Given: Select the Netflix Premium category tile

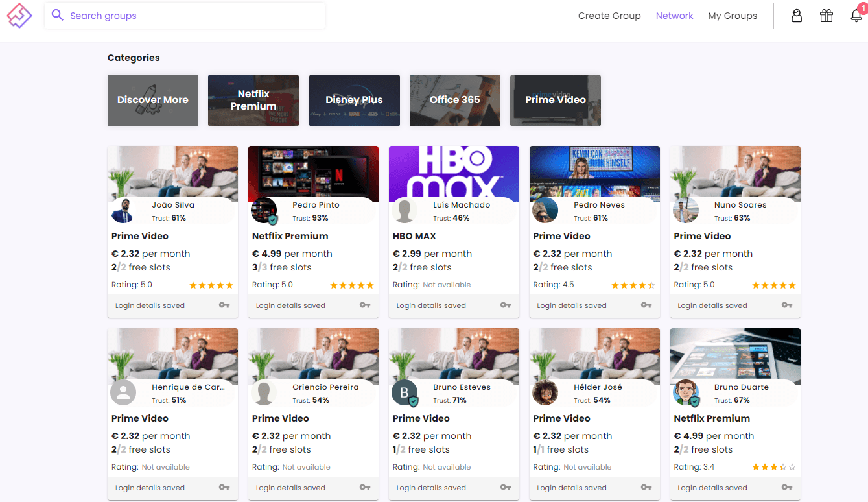Looking at the screenshot, I should coord(253,101).
